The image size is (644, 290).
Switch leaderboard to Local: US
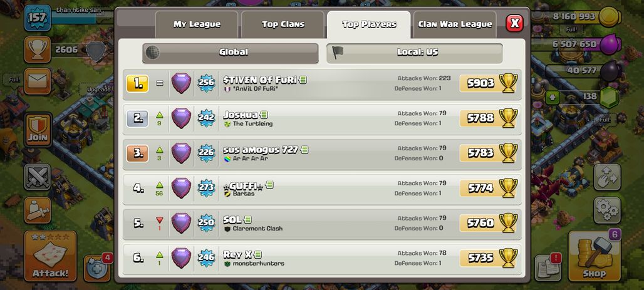pos(415,53)
